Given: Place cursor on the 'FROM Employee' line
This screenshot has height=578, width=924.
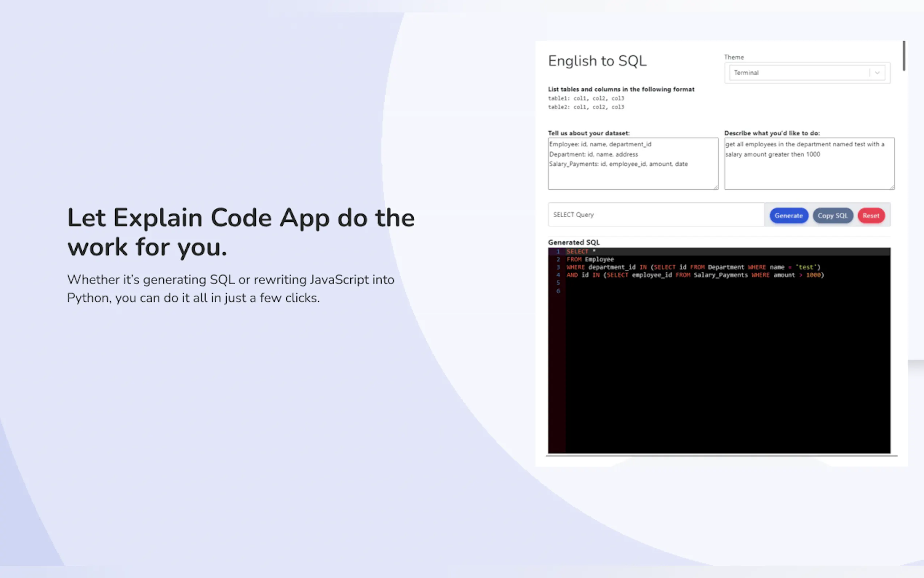Looking at the screenshot, I should tap(590, 259).
